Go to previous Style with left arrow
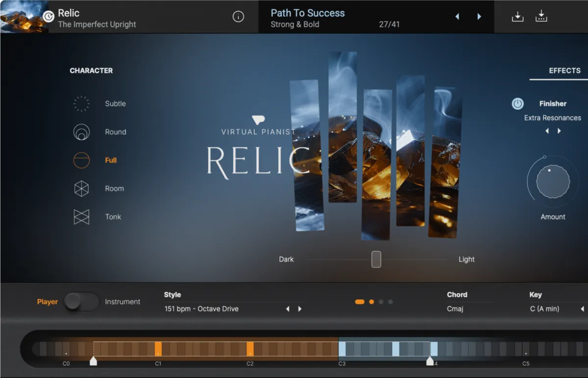This screenshot has height=378, width=588. click(x=288, y=309)
